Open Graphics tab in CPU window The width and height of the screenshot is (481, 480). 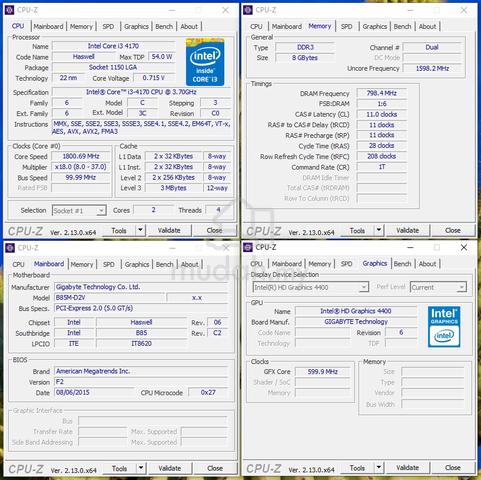click(136, 26)
